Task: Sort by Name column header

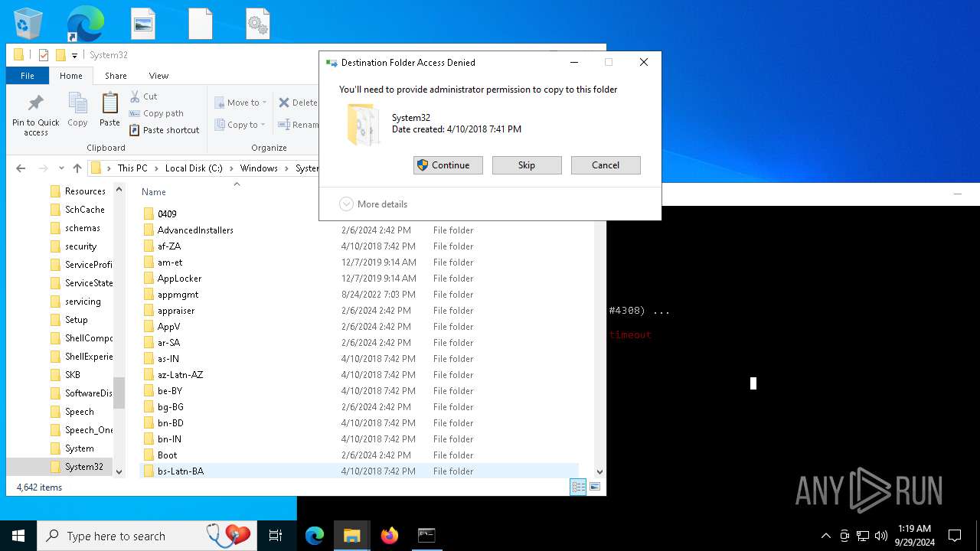Action: coord(154,192)
